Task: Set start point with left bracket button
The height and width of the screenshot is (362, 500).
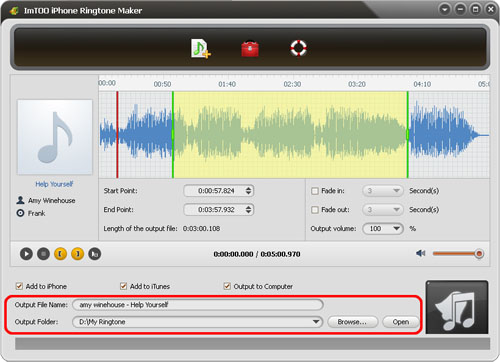Action: pyautogui.click(x=60, y=254)
